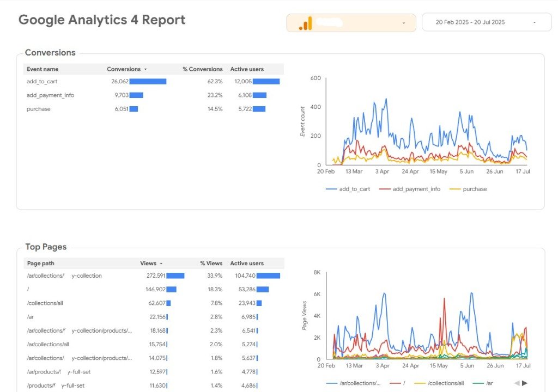Viewport: 558px width, 392px height.
Task: Click the add_to_cart conversions blue bar
Action: point(148,81)
